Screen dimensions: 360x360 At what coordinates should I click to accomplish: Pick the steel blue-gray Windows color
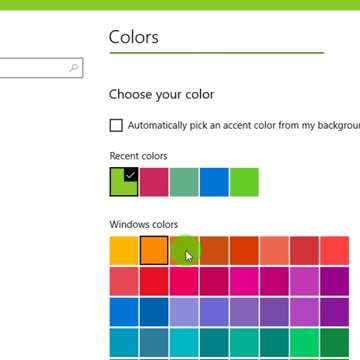tap(154, 343)
